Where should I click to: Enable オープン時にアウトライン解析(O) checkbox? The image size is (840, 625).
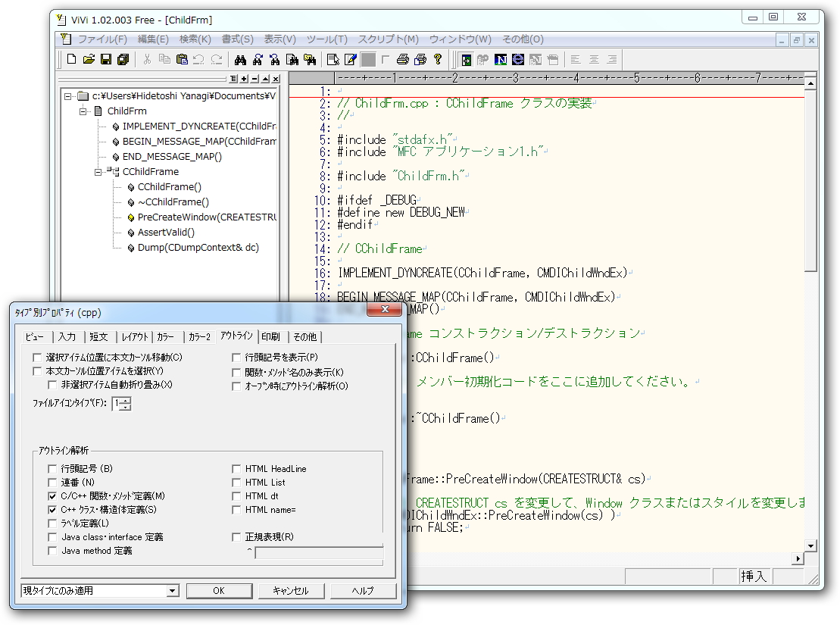236,386
